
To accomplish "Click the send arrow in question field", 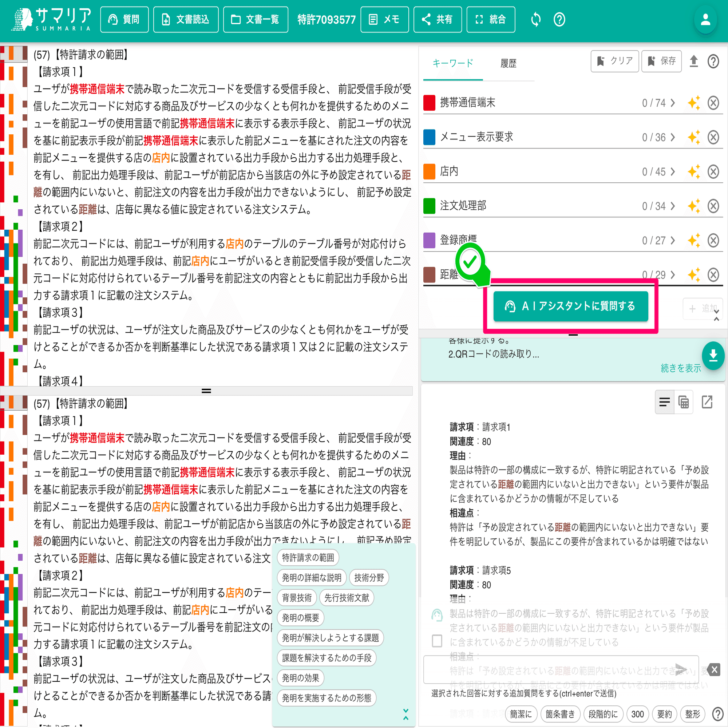I will coord(681,669).
